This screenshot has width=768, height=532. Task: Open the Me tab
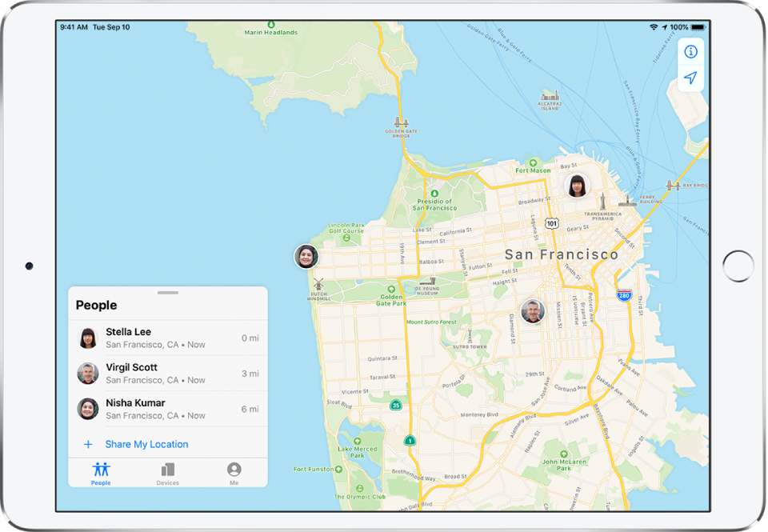[234, 474]
